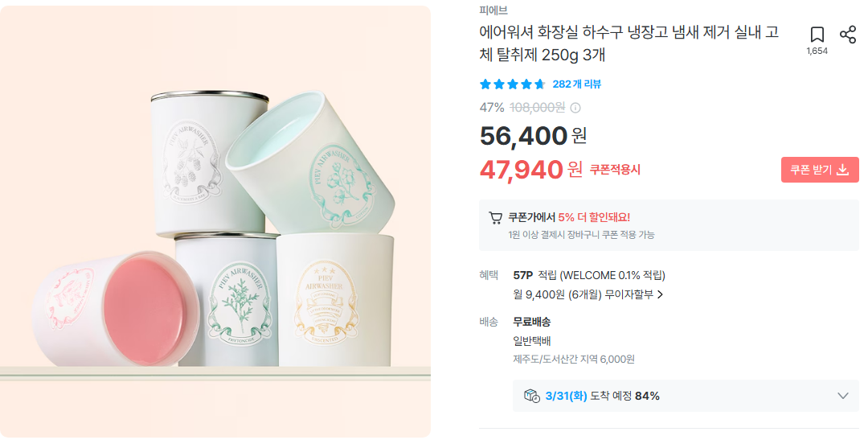Click the 56,400원 sale price

[x=533, y=136]
